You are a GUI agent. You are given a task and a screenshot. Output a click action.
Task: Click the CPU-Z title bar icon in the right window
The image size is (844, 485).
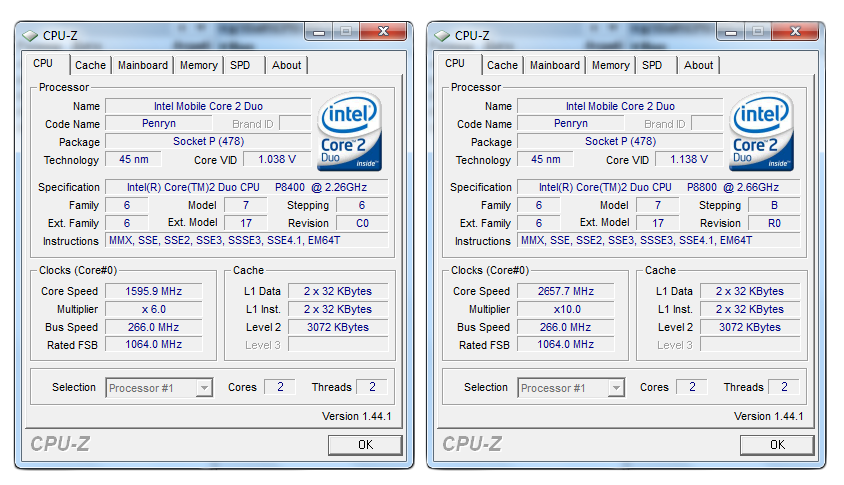(442, 35)
